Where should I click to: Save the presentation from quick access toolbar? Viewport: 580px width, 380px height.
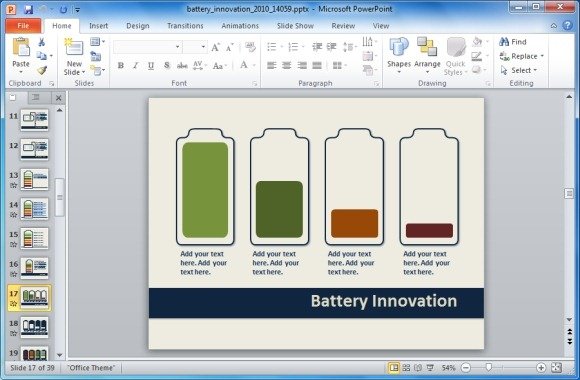[x=28, y=9]
